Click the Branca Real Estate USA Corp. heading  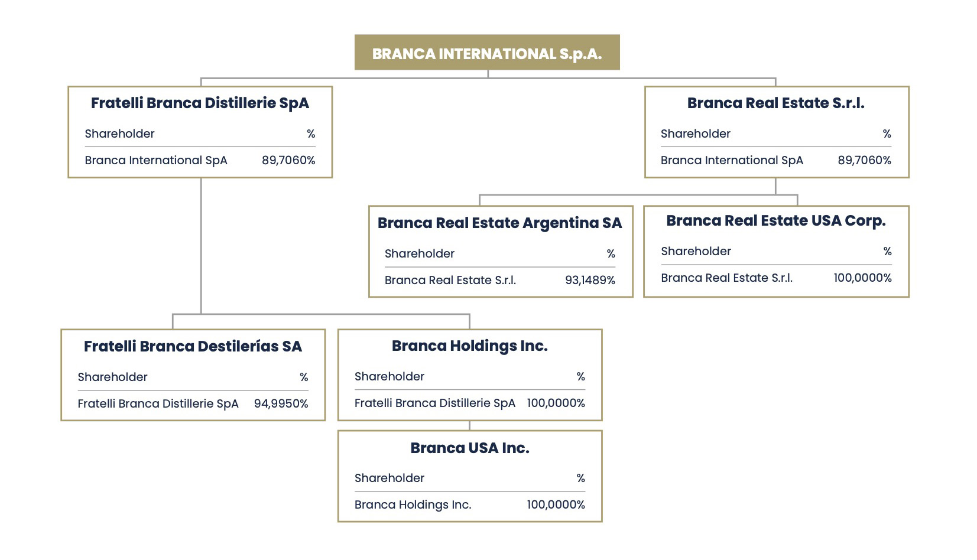pos(775,220)
